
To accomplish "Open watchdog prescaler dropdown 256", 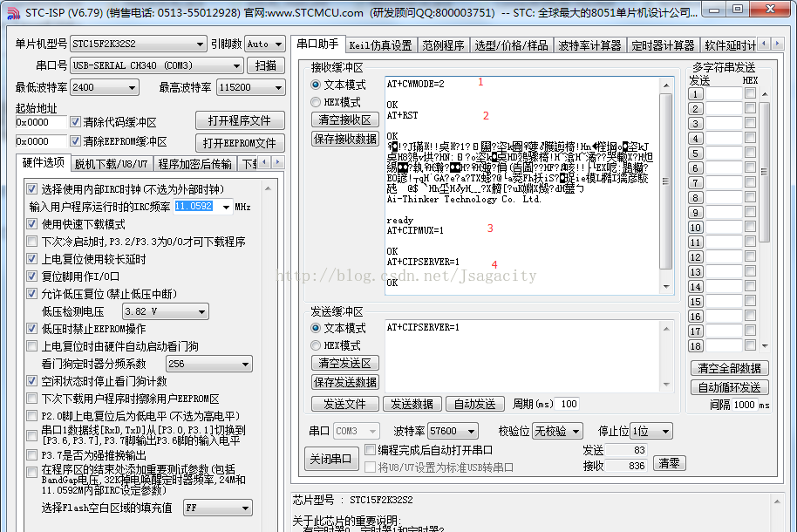I will coord(209,364).
